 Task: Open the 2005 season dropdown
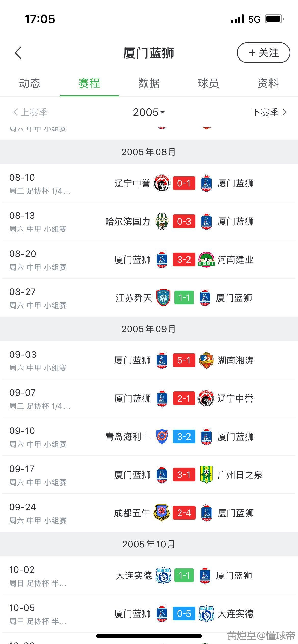point(149,112)
